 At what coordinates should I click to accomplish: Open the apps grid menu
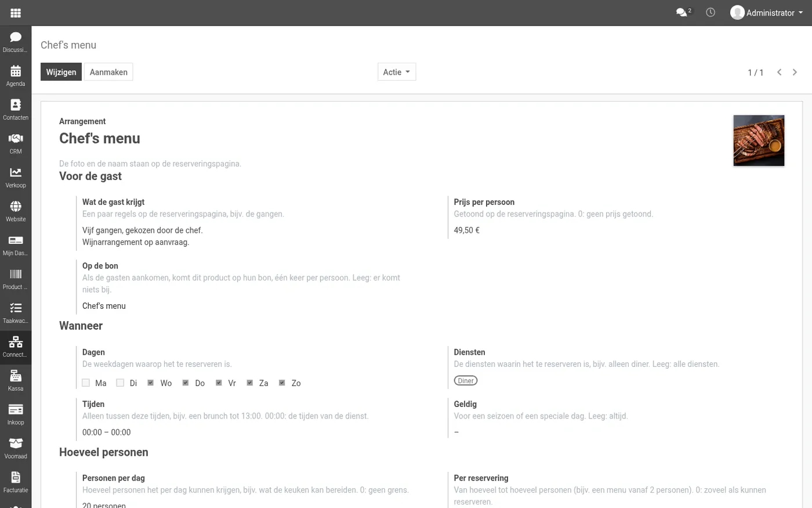click(x=16, y=13)
